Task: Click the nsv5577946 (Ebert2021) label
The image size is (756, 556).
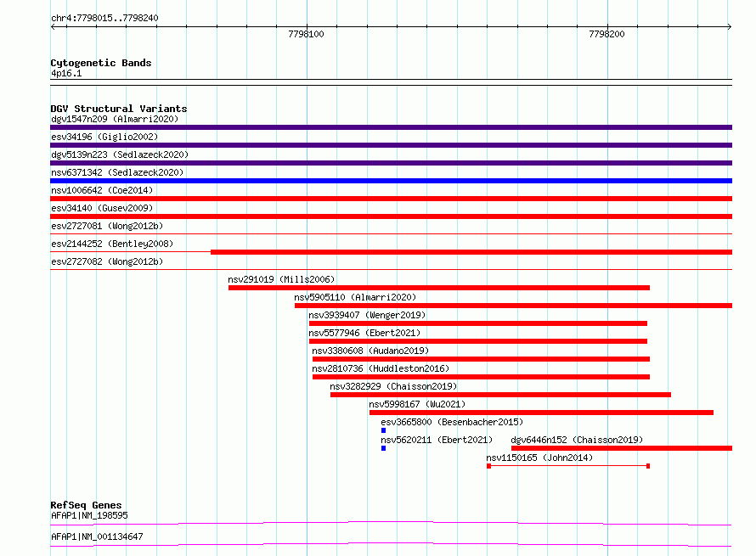Action: pos(364,333)
